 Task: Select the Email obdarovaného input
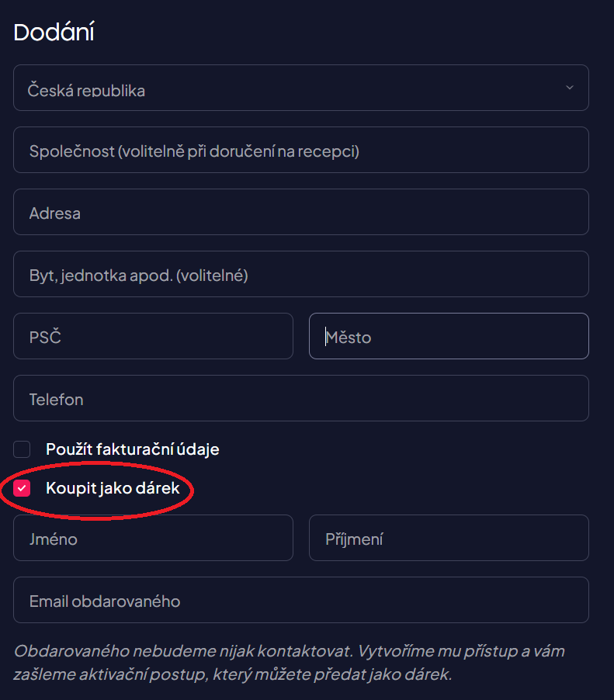point(300,600)
